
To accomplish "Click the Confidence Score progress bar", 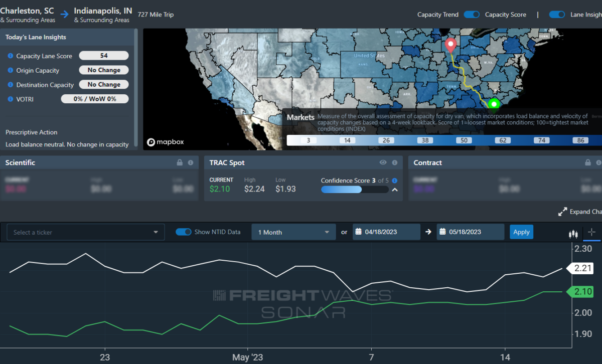I will click(355, 190).
